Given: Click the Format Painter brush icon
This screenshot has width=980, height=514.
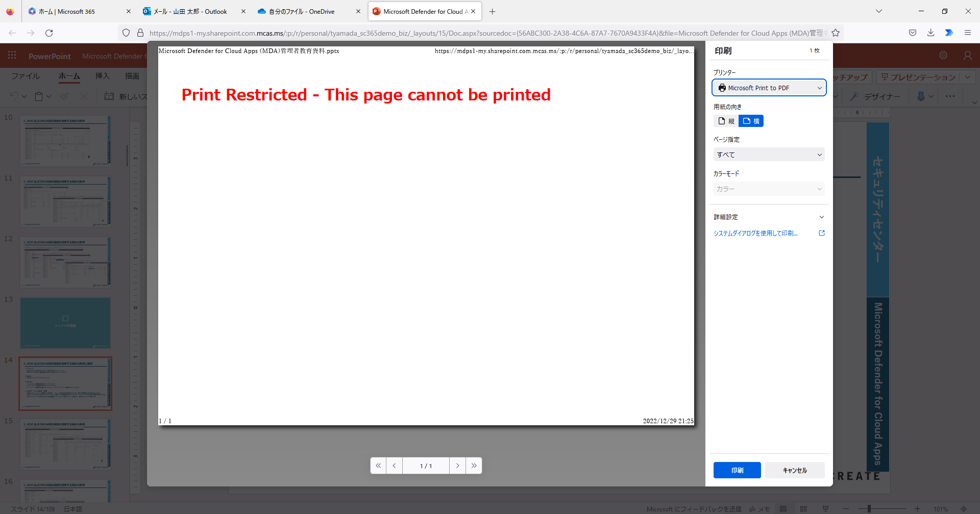Looking at the screenshot, I should (64, 96).
